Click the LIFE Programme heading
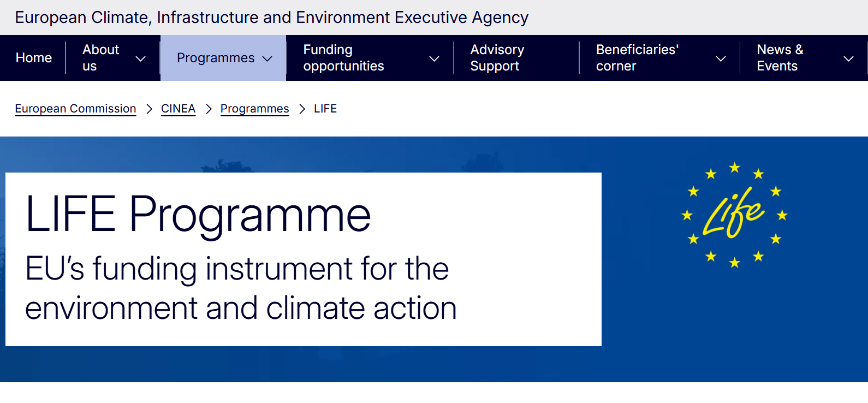The height and width of the screenshot is (403, 868). (198, 215)
